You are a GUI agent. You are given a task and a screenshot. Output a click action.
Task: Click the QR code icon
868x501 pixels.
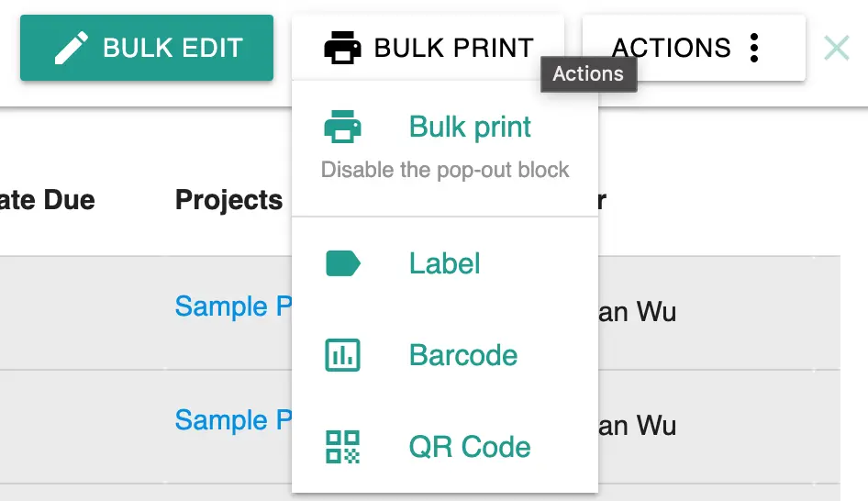[x=342, y=447]
